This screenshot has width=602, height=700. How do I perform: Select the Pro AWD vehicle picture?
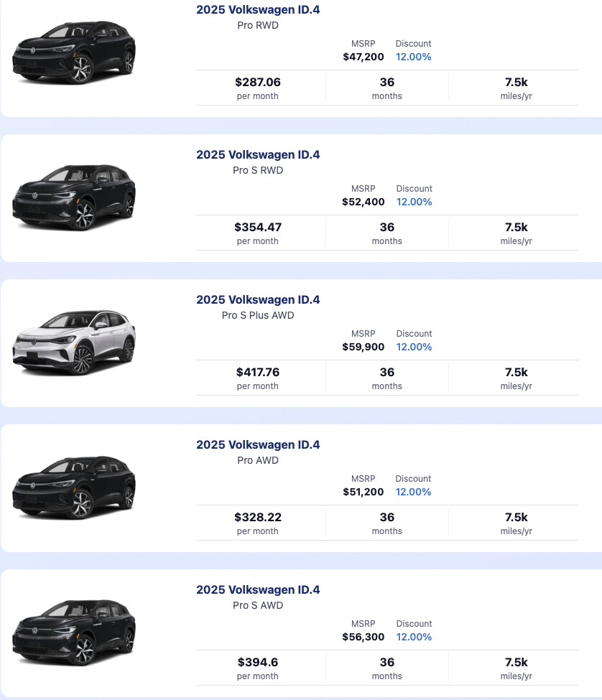(x=74, y=487)
